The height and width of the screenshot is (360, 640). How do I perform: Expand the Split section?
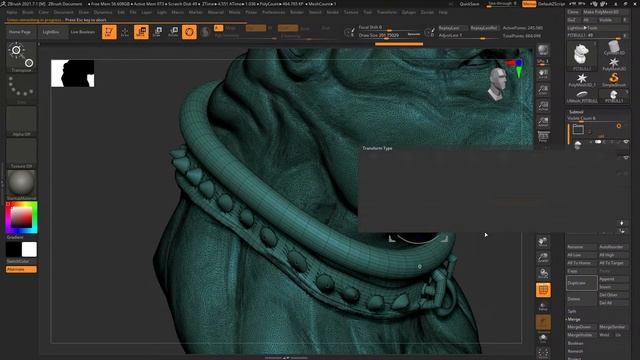point(571,311)
